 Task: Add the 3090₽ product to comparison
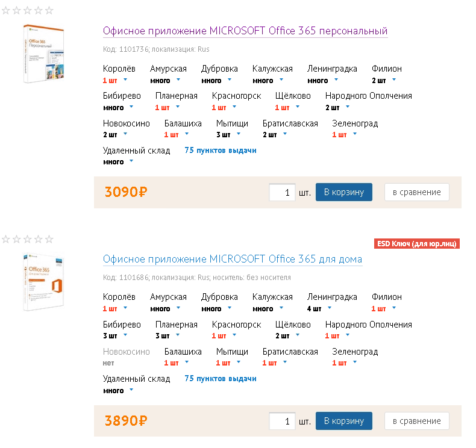(x=417, y=192)
